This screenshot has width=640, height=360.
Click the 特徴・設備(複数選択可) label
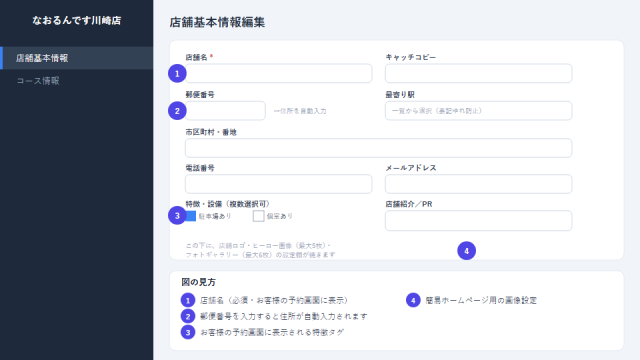click(227, 204)
